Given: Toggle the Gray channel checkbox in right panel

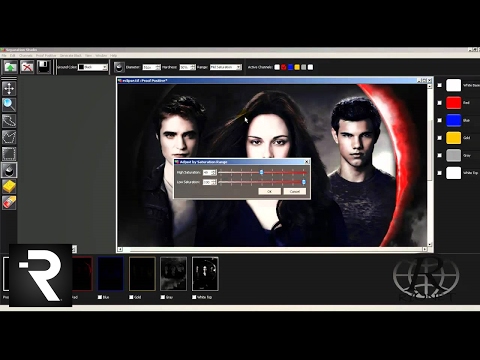Looking at the screenshot, I should pos(440,155).
